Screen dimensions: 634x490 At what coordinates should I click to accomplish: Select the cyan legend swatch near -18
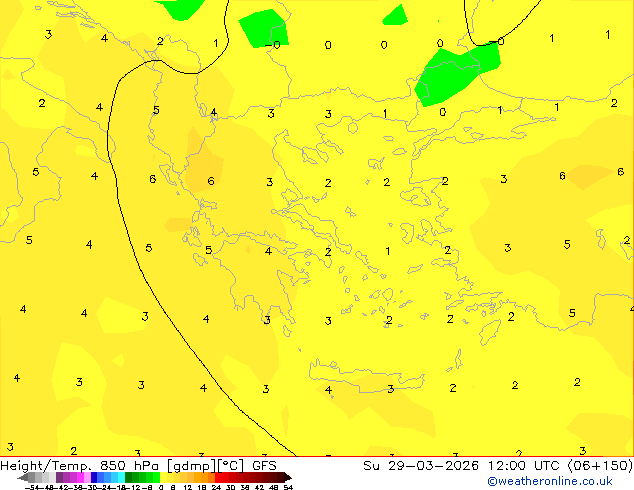(121, 478)
